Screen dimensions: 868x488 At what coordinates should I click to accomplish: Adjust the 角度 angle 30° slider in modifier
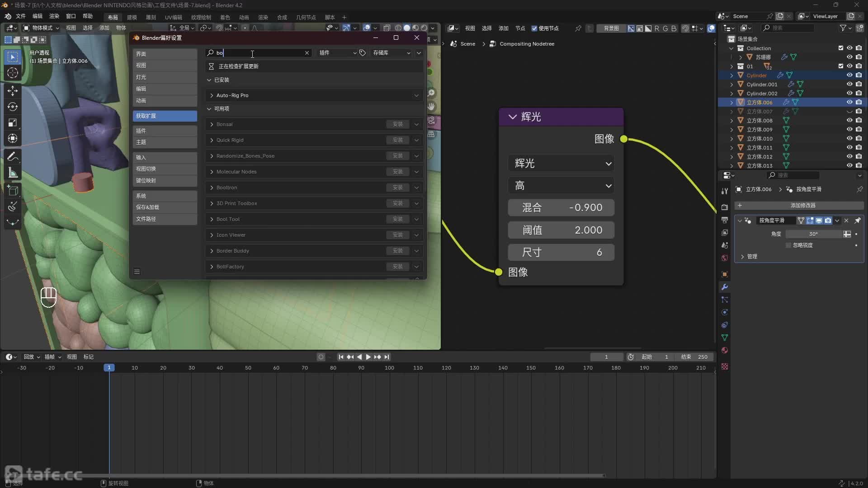(814, 234)
